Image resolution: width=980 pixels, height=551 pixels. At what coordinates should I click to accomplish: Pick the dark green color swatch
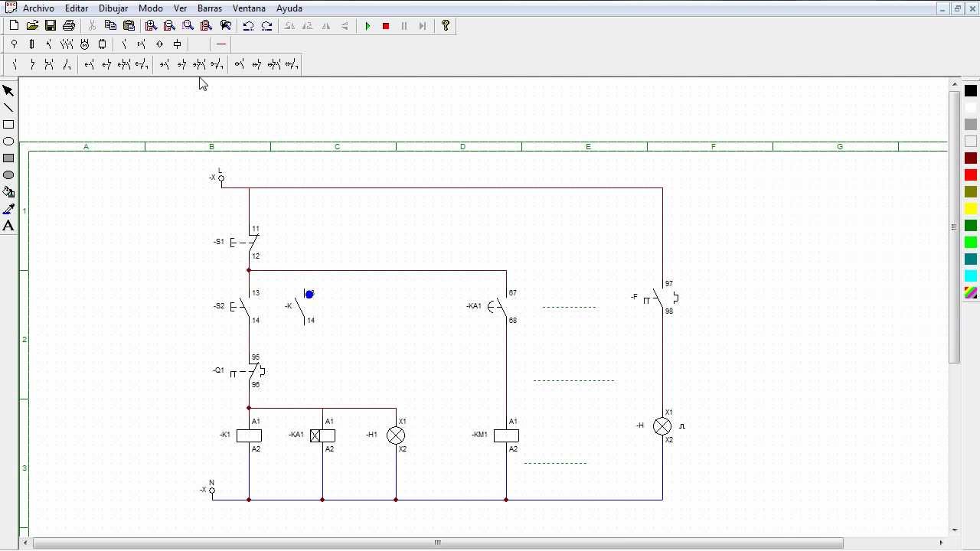[x=971, y=226]
